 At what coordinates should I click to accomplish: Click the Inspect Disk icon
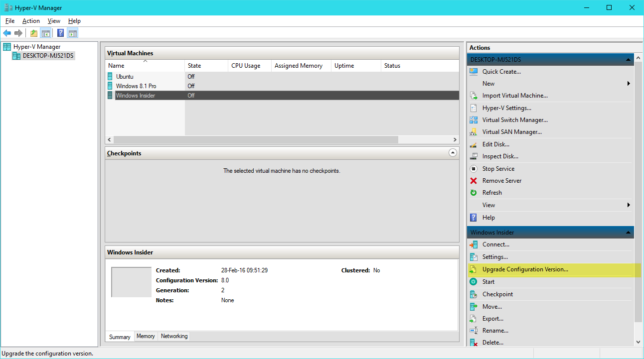click(x=474, y=156)
